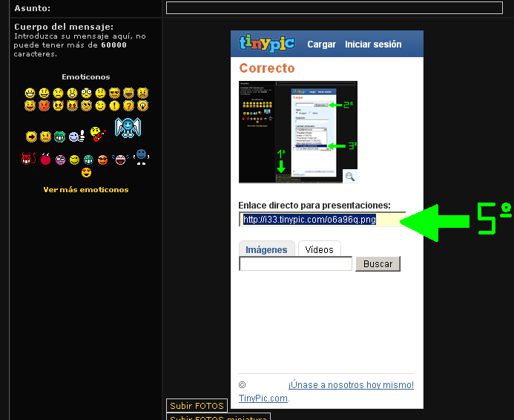Insert the exclamation mark emoticon

point(115,106)
